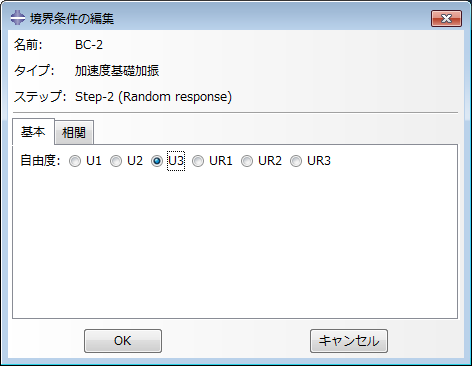The height and width of the screenshot is (366, 472).
Task: Click the ステップ label
Action: coord(40,97)
